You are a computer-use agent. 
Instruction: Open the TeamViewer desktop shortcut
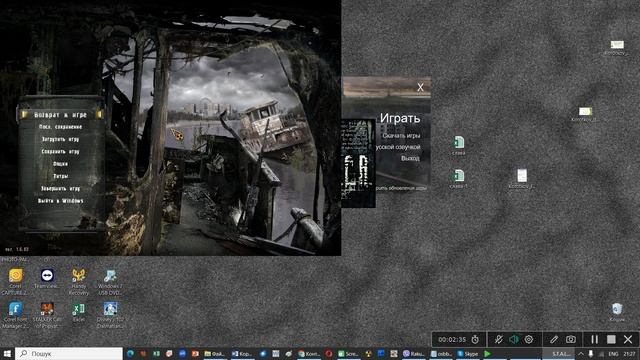47,279
